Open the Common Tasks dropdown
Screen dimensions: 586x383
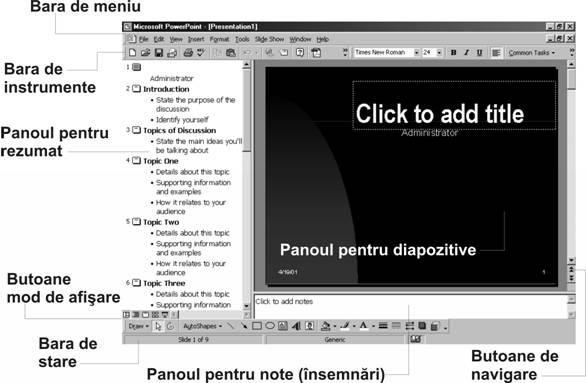pos(531,53)
